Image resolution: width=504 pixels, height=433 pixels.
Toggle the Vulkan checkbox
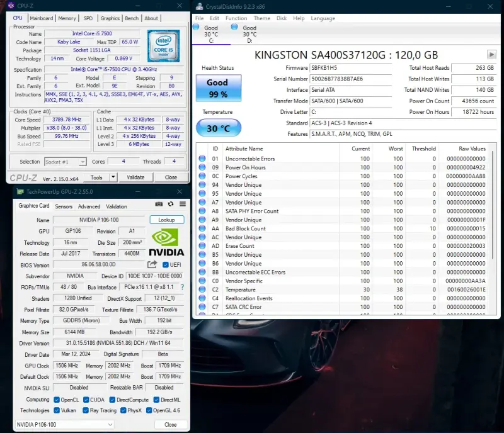57,410
